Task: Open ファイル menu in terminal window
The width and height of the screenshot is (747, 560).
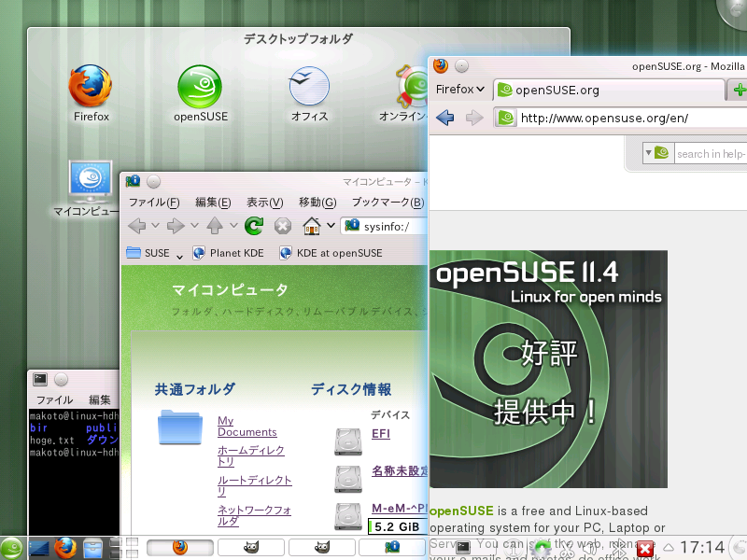Action: click(55, 400)
